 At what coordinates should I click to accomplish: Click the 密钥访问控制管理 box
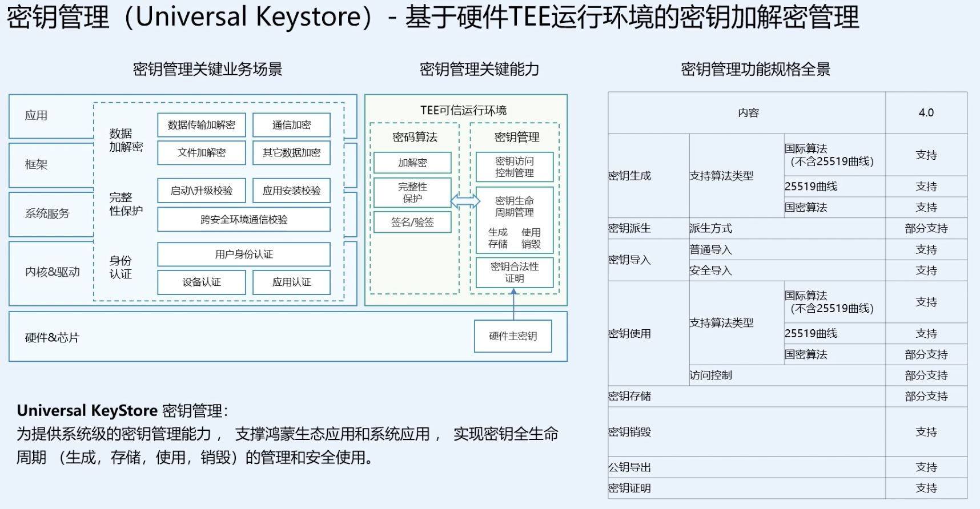click(x=515, y=167)
